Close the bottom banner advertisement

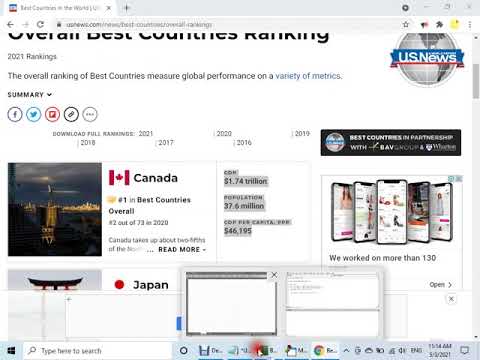(451, 299)
